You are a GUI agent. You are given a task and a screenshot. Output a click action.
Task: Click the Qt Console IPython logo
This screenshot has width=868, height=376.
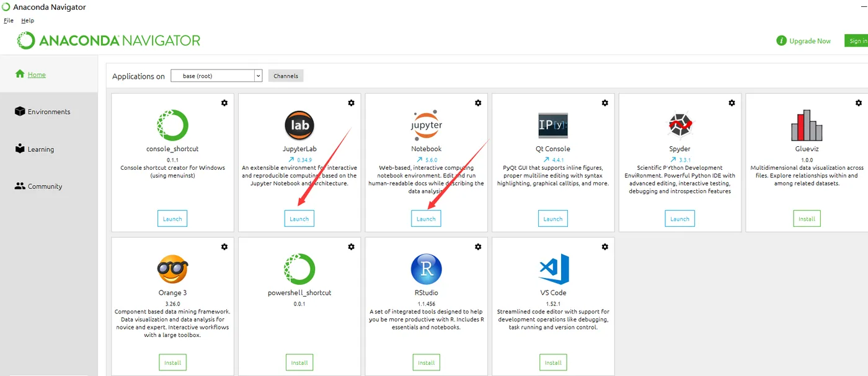coord(553,125)
